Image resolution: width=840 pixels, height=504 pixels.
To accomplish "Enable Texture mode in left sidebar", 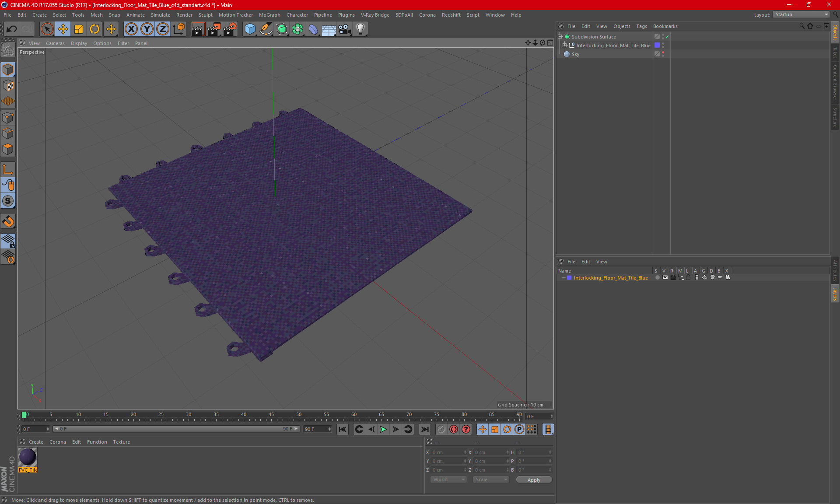I will [x=8, y=86].
